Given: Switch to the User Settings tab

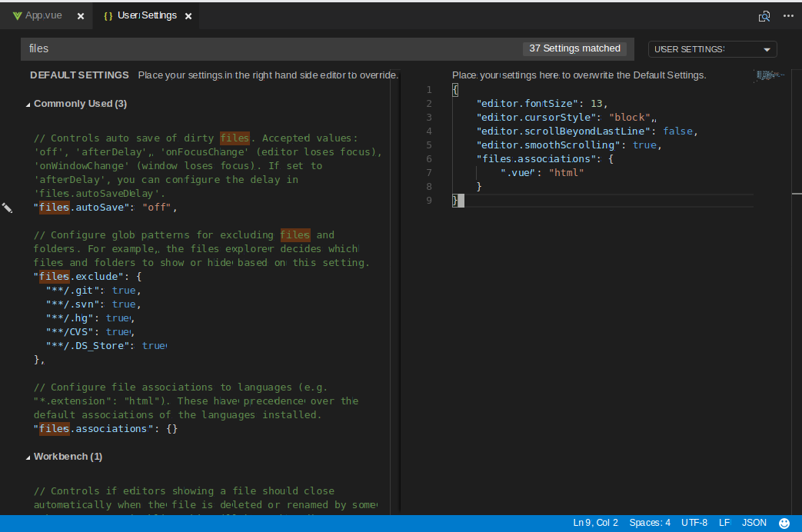Looking at the screenshot, I should click(146, 15).
